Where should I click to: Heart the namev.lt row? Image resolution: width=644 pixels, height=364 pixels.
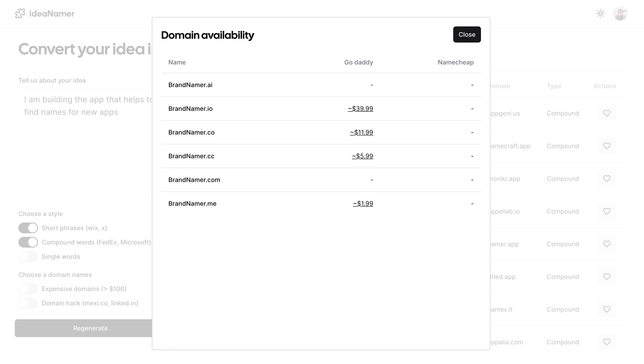point(607,310)
